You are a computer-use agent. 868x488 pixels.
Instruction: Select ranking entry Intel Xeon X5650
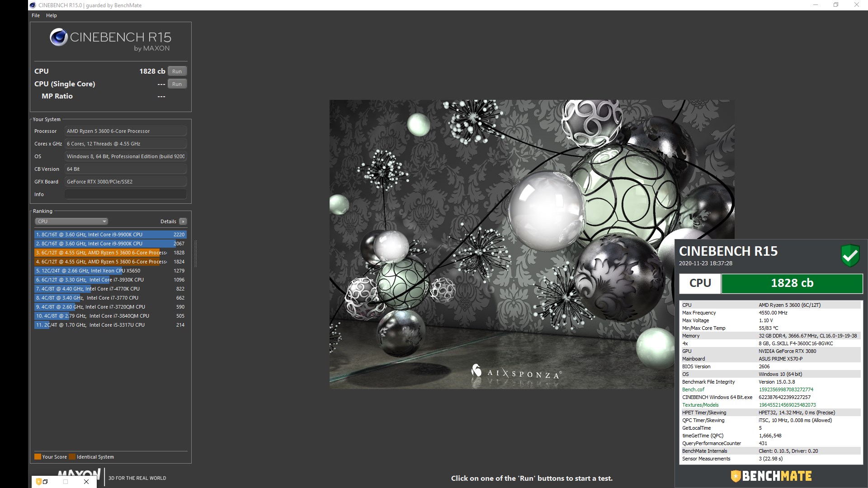110,271
